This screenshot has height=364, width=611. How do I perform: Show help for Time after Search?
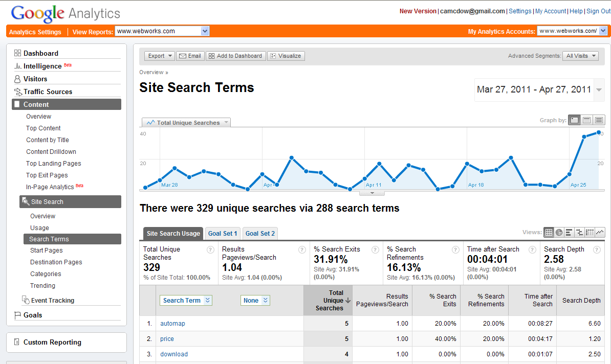532,250
